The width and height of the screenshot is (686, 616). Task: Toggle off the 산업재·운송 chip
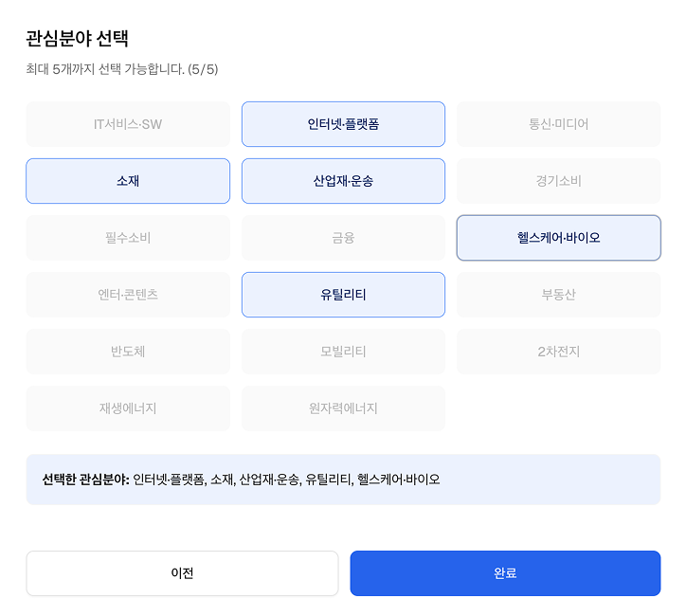coord(343,181)
